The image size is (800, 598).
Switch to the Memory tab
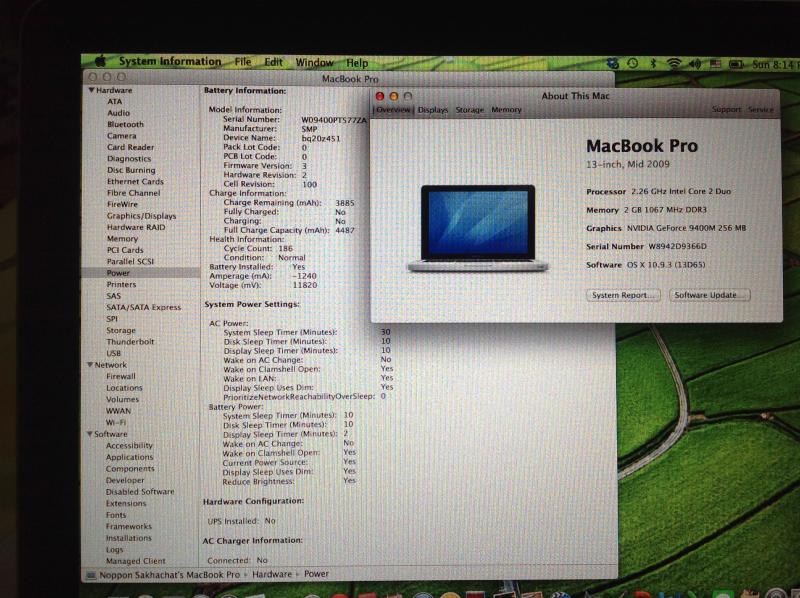[x=506, y=110]
